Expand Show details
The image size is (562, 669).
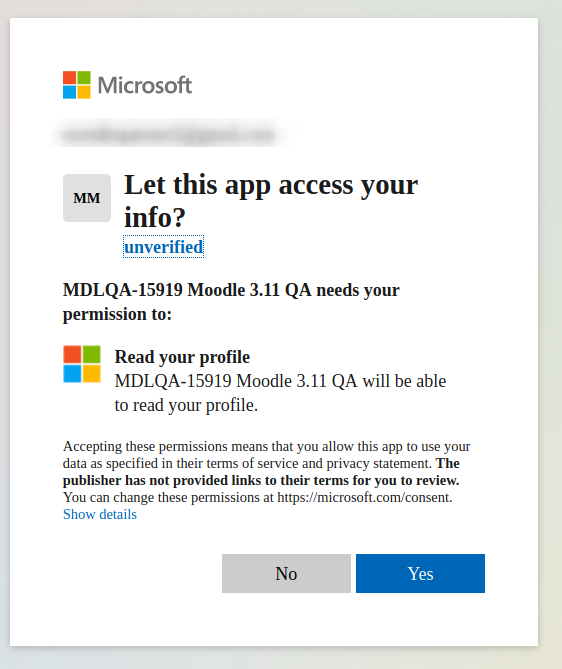pos(100,514)
